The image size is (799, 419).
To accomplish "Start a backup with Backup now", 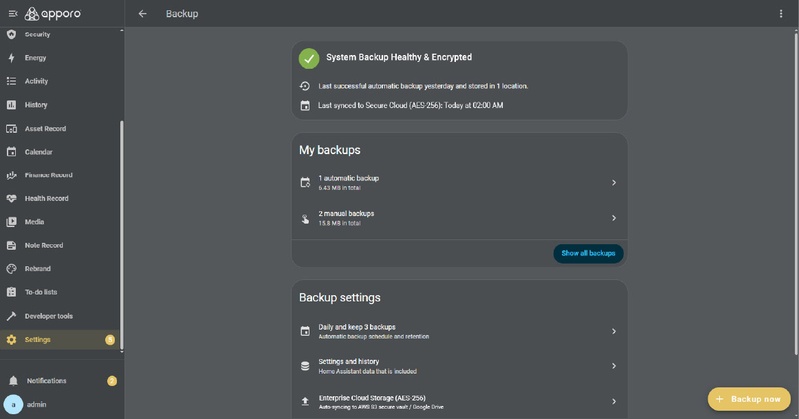I will point(749,399).
